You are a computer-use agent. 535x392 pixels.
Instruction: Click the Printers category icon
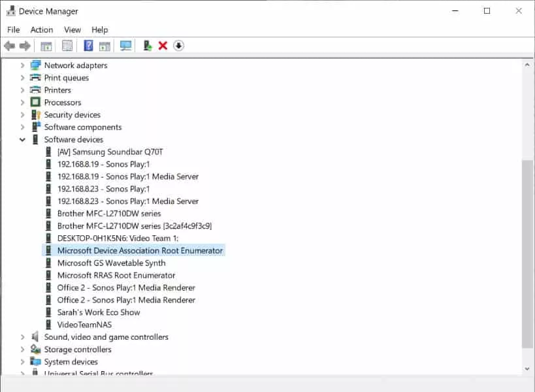(35, 90)
